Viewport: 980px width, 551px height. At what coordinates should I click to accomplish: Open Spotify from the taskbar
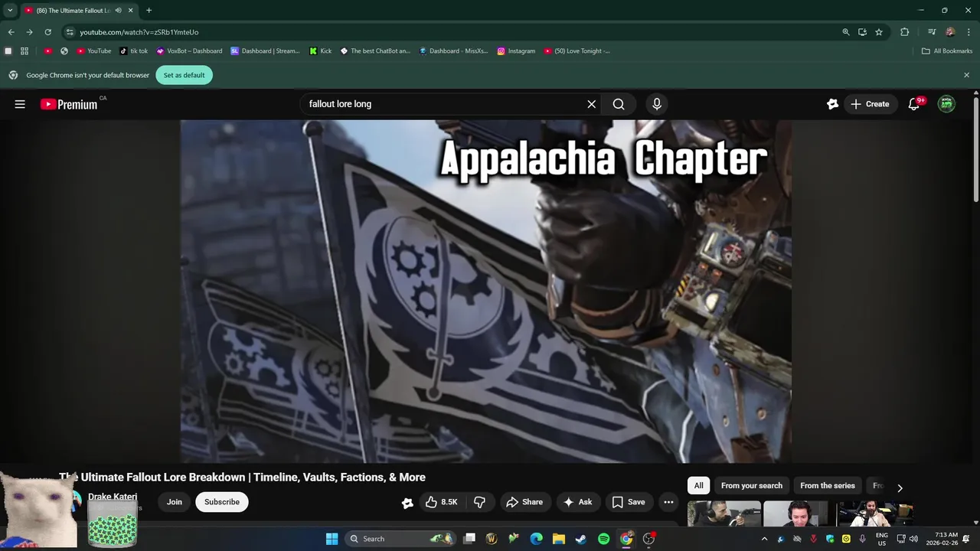(x=603, y=539)
